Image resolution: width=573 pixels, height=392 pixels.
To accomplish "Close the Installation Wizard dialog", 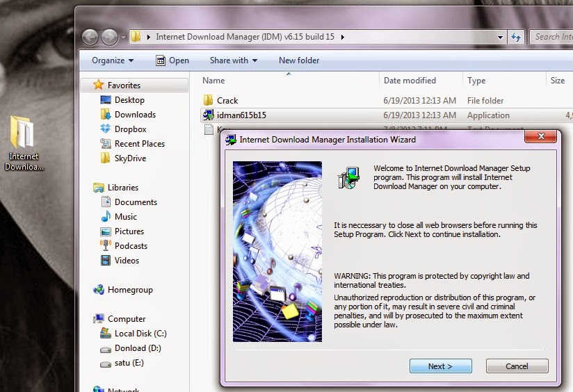I will (541, 136).
